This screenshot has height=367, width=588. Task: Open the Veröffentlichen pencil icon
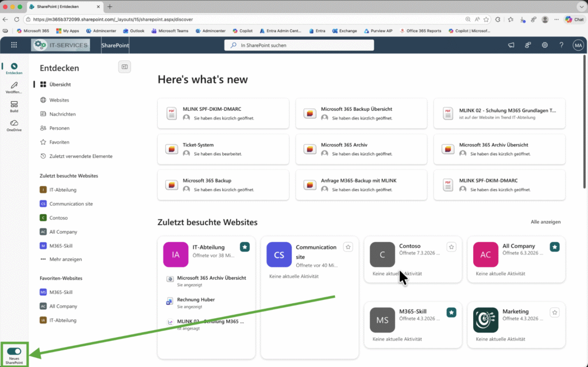point(14,87)
